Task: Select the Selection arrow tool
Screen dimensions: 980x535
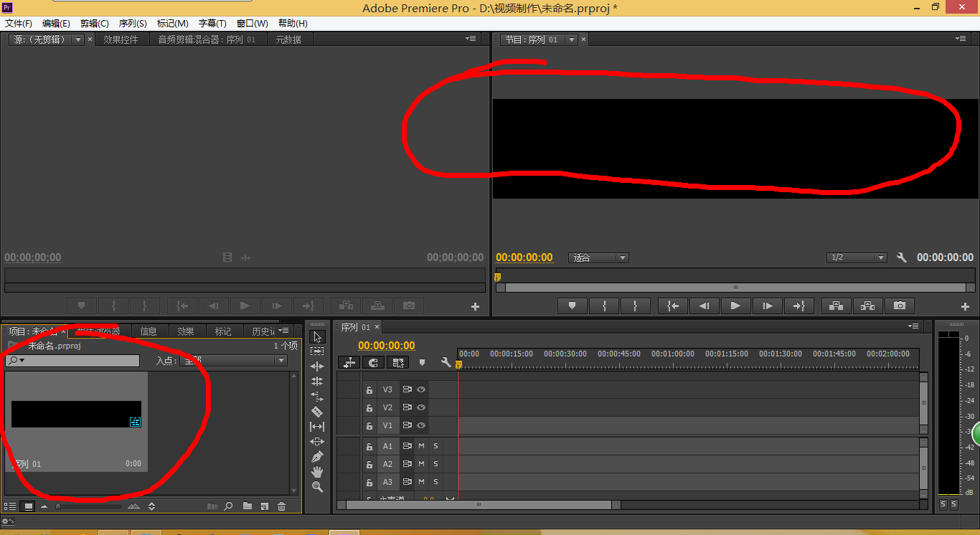Action: [317, 336]
